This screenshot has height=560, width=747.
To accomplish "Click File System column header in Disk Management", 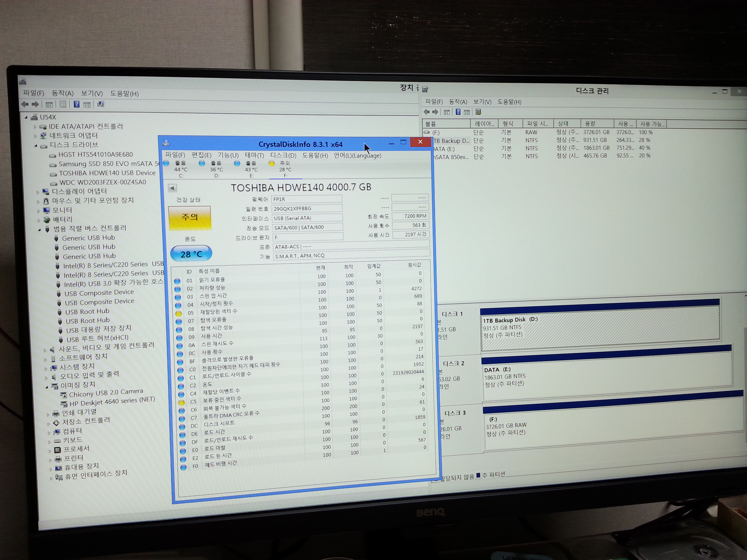I will pos(538,124).
